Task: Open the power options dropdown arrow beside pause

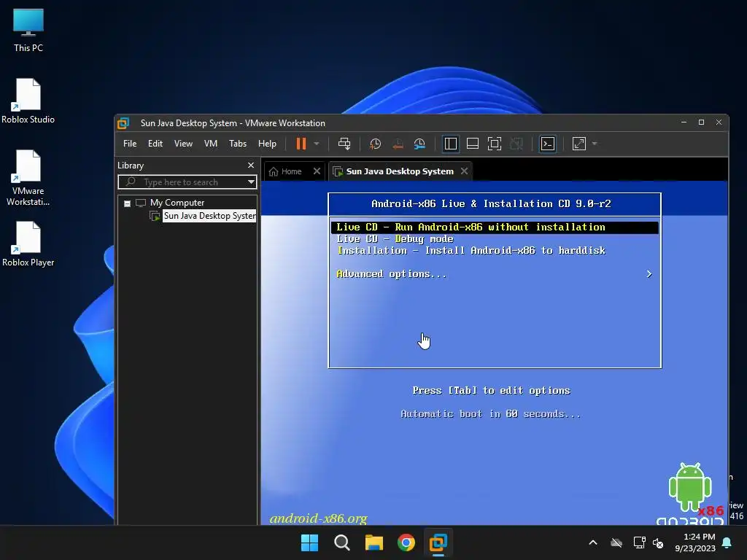Action: point(317,144)
